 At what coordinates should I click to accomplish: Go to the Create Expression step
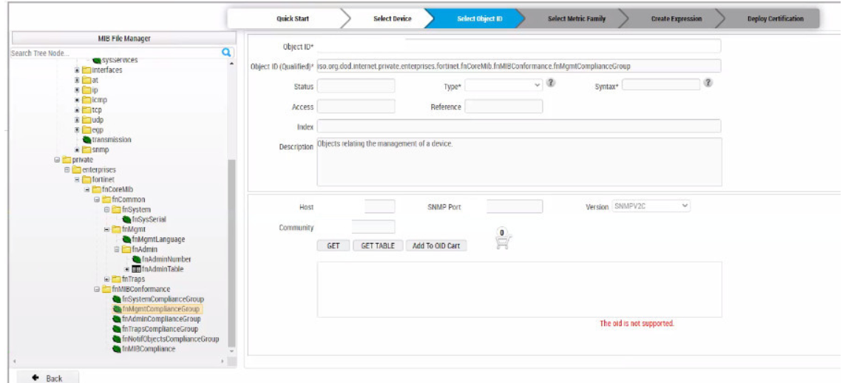677,18
